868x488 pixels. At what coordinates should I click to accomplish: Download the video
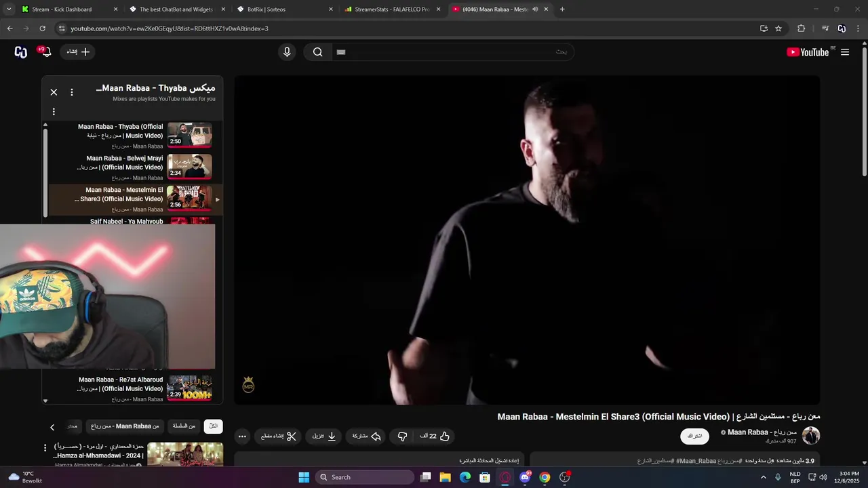pos(324,436)
